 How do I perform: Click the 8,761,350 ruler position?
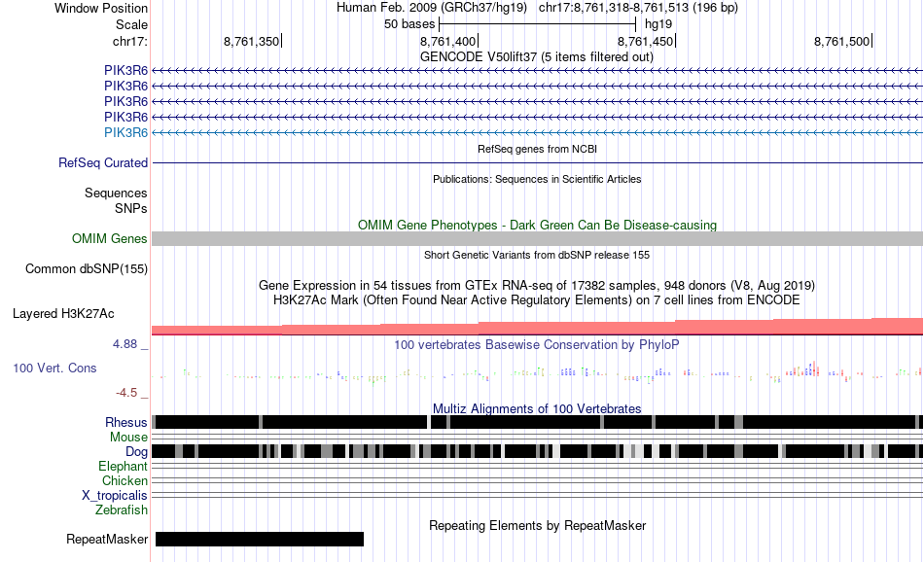click(x=251, y=41)
